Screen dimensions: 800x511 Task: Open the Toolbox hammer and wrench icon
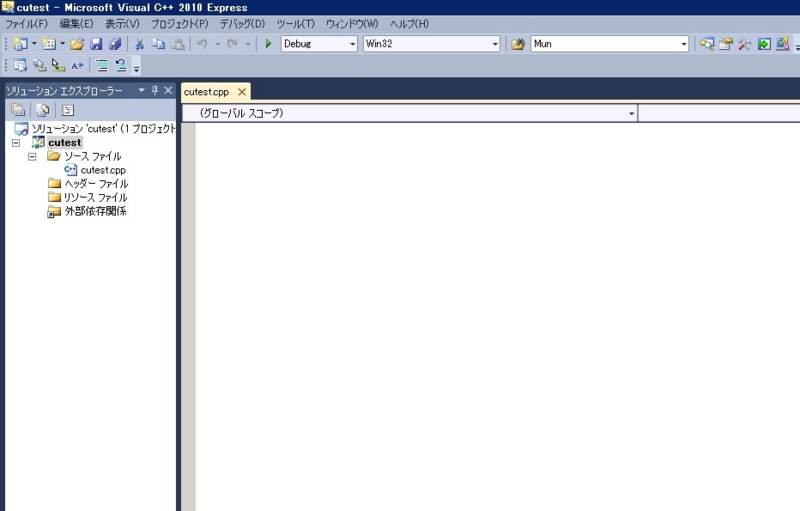click(x=744, y=44)
